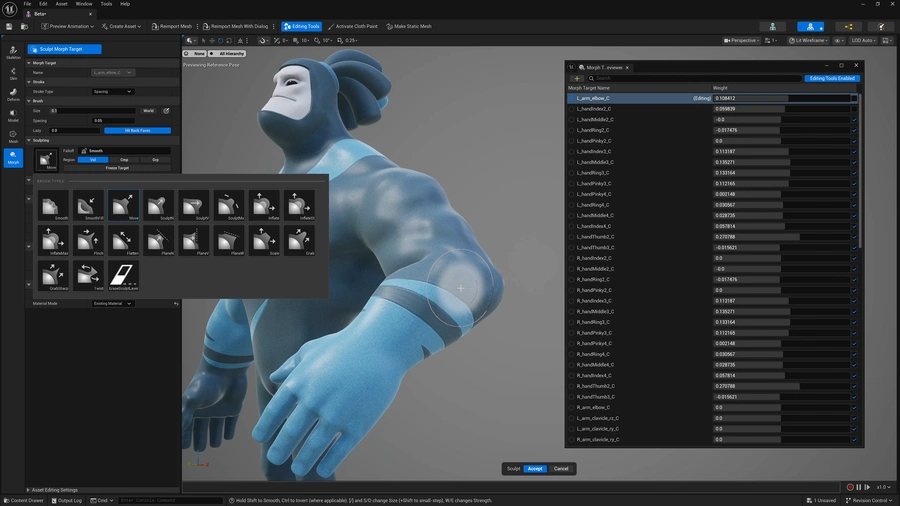
Task: Click Accept to confirm sculpt
Action: tap(535, 468)
